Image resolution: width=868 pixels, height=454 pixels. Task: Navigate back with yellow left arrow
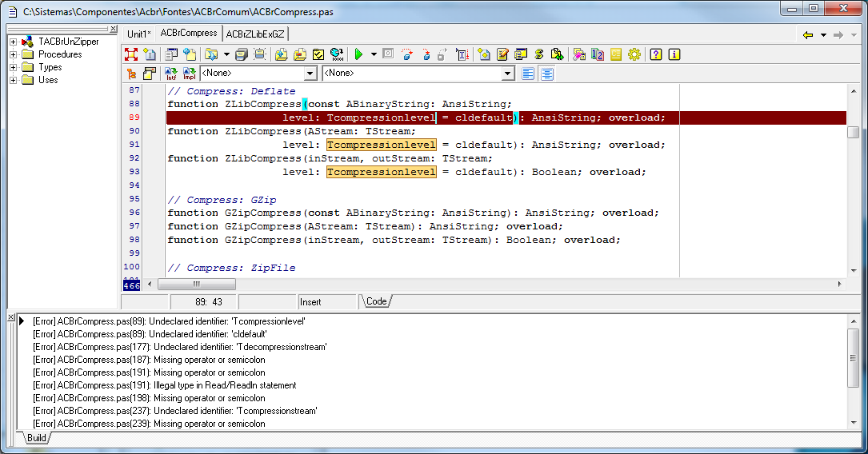pos(808,35)
